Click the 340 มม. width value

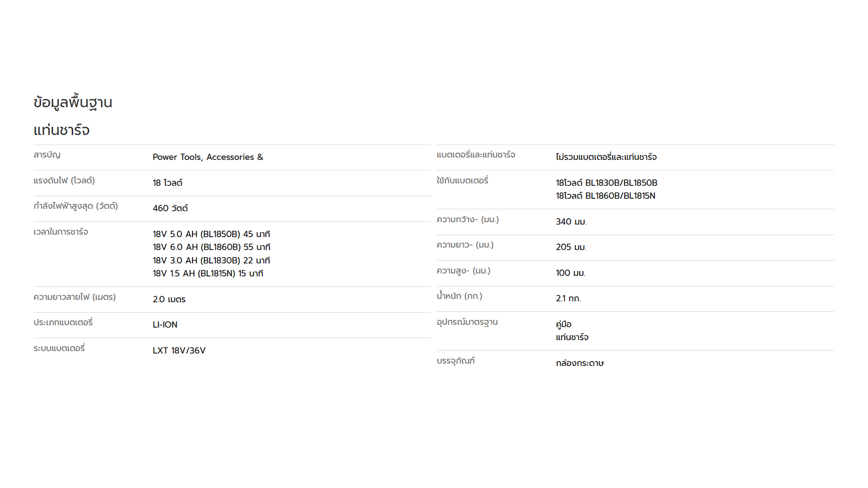point(571,222)
